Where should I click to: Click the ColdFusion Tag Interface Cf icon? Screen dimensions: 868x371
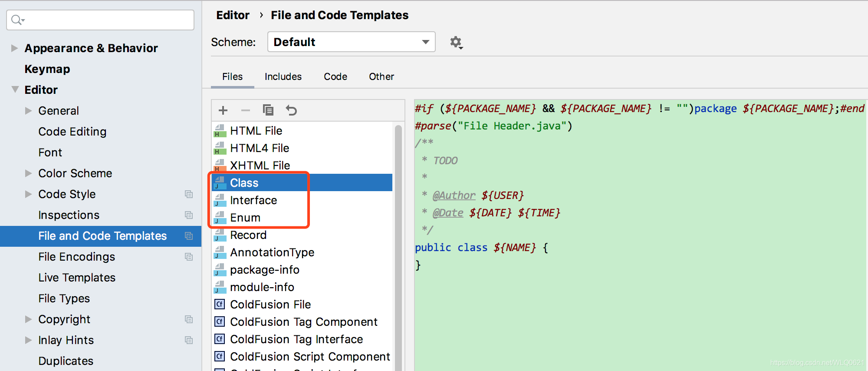220,339
